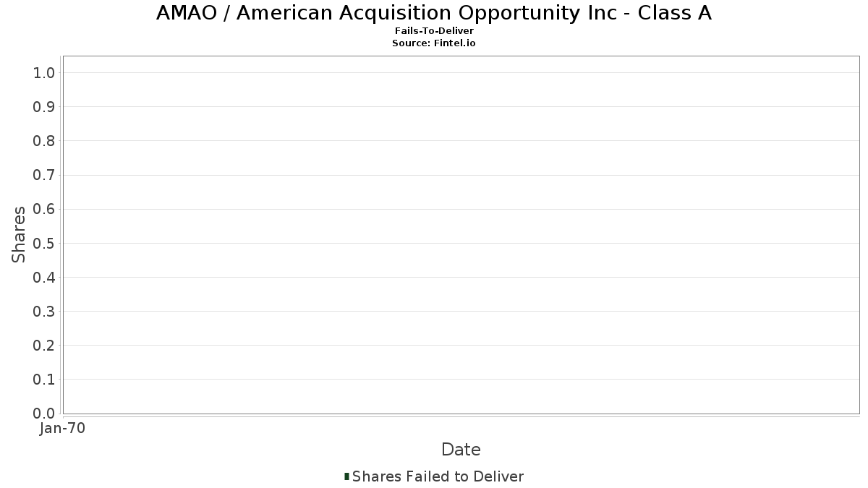Click the 0.3 y-axis tick label

coord(44,312)
